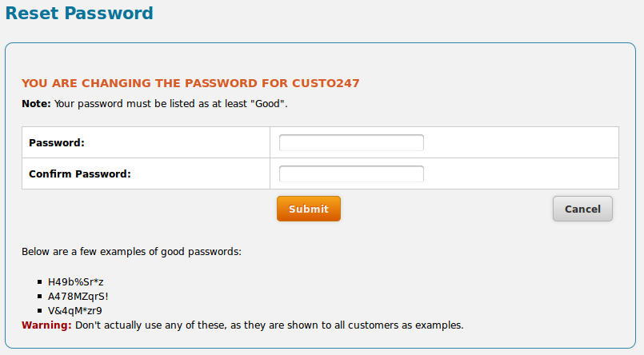The height and width of the screenshot is (355, 644).
Task: Click the "Confirm Password:" field label
Action: [x=80, y=174]
